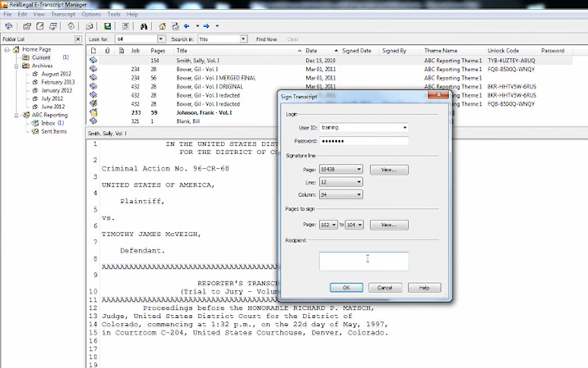Click Cancel in the Sign Transcript dialog
The width and height of the screenshot is (588, 368).
(385, 288)
